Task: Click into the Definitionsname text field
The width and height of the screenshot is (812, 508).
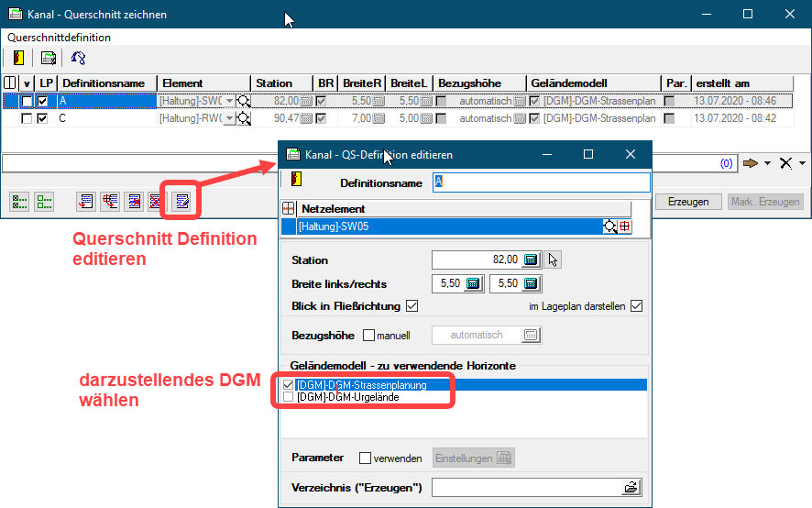Action: (541, 182)
